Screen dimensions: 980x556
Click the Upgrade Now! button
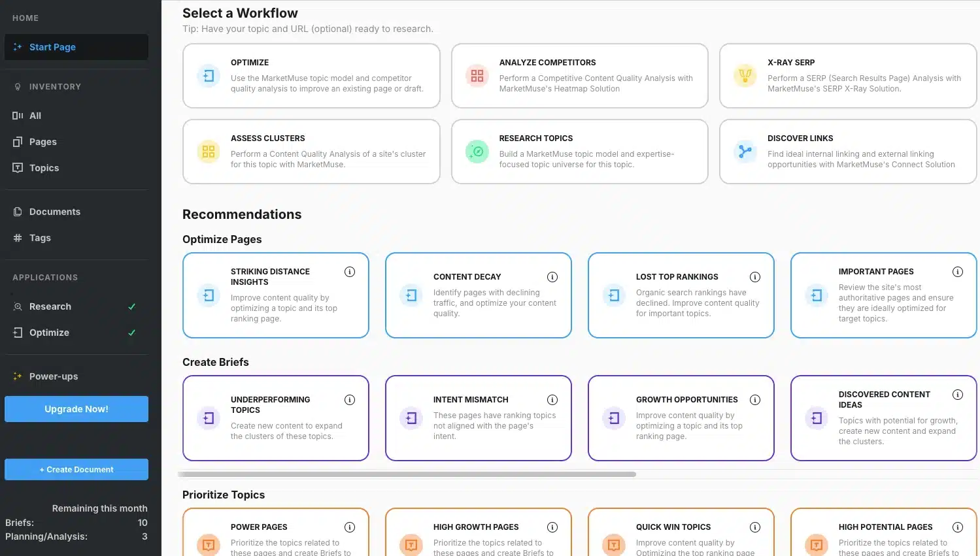point(76,409)
